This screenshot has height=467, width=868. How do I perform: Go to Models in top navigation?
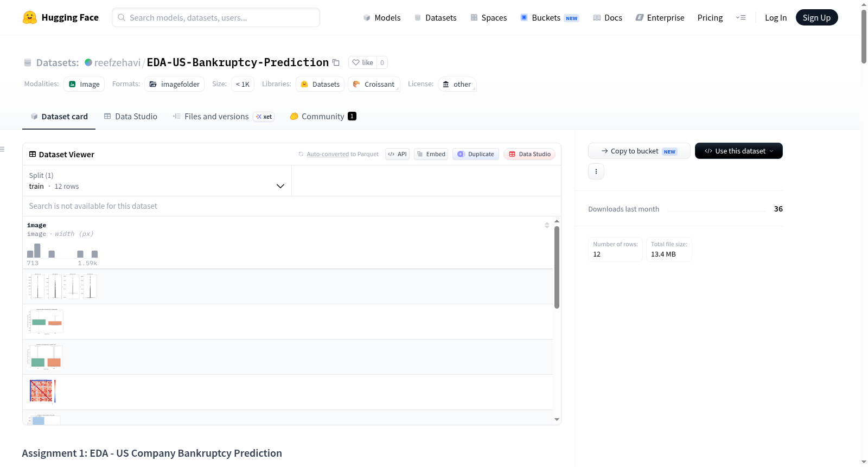coord(382,17)
